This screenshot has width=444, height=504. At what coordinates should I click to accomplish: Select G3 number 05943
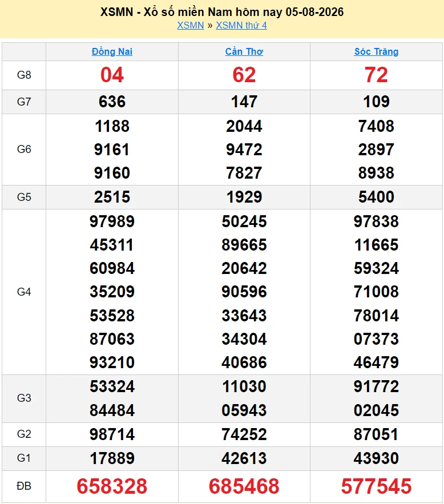(x=244, y=410)
